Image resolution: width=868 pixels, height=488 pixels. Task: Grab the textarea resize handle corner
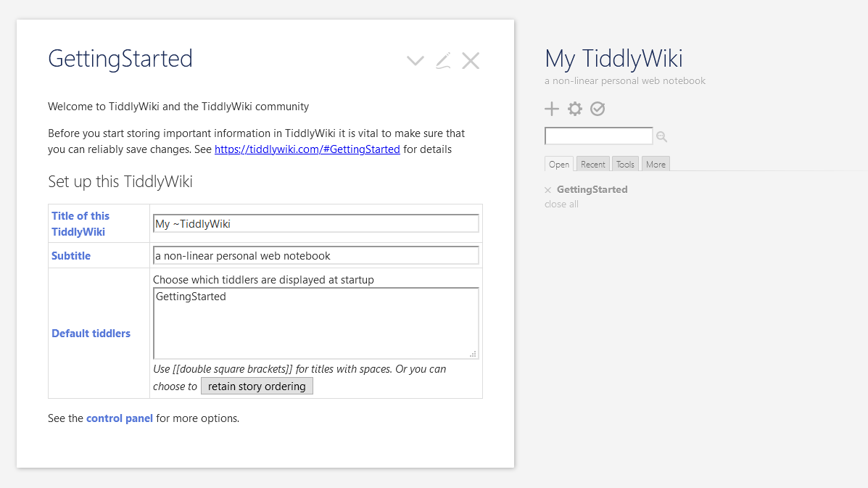tap(474, 354)
